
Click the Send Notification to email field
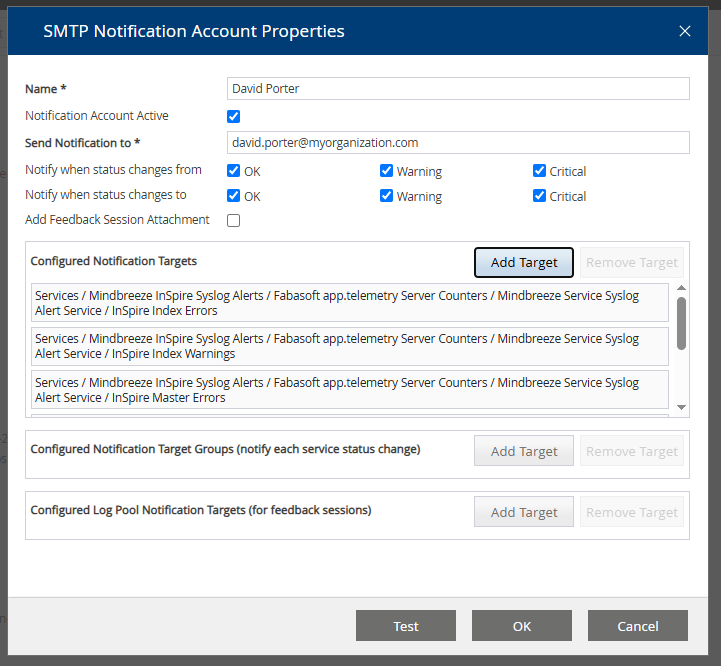pyautogui.click(x=458, y=143)
